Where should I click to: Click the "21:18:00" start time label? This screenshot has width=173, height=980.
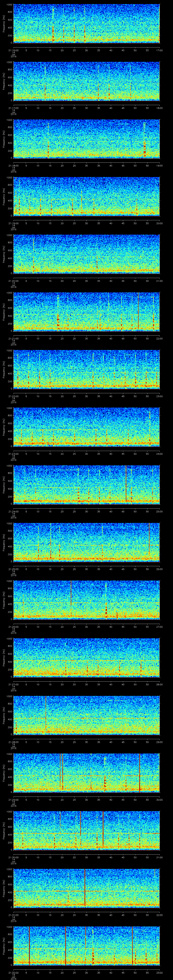[x=13, y=166]
